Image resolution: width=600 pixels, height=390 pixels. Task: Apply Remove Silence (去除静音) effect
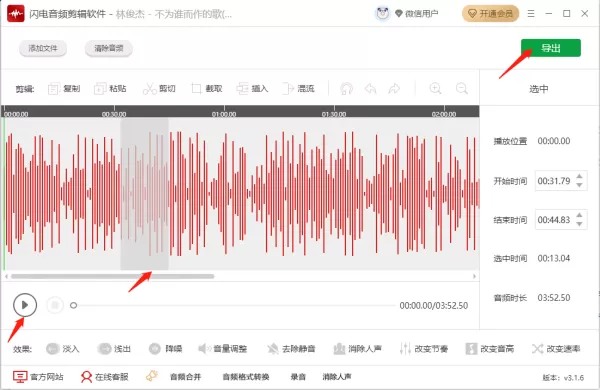291,349
